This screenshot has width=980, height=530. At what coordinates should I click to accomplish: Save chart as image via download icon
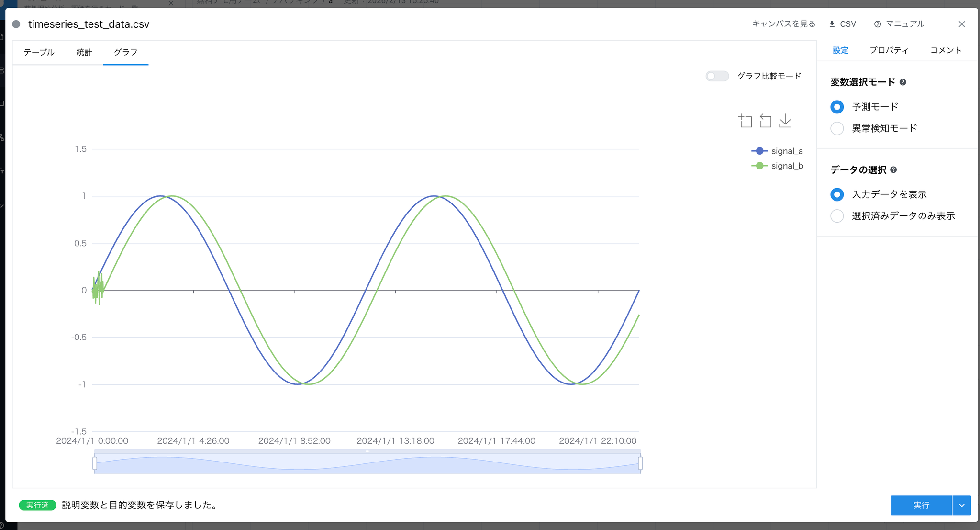click(x=785, y=121)
